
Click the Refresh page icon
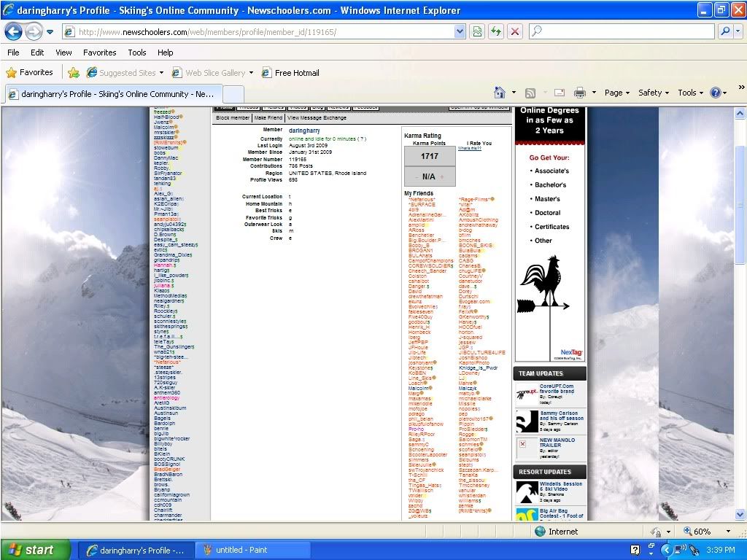[496, 31]
